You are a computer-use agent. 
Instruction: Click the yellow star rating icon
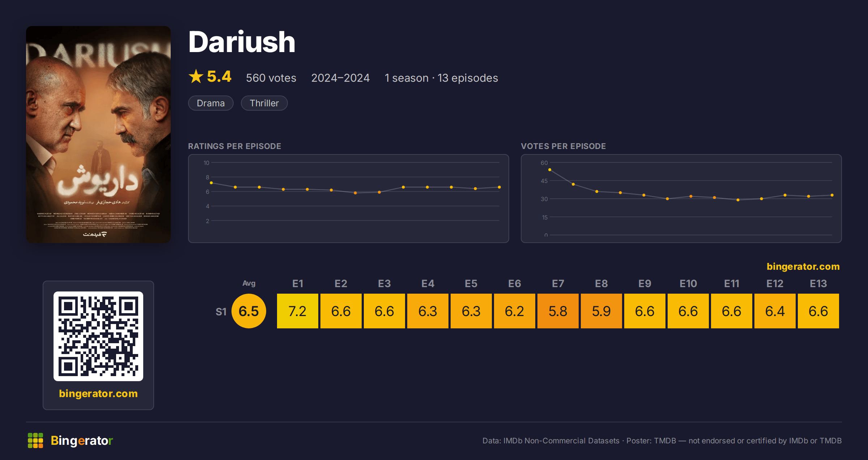pos(196,76)
